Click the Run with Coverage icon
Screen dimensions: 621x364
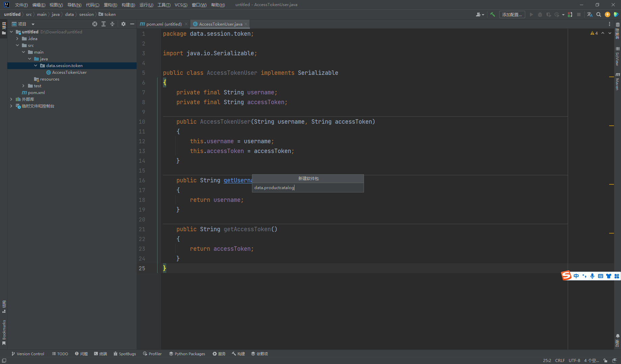(548, 14)
